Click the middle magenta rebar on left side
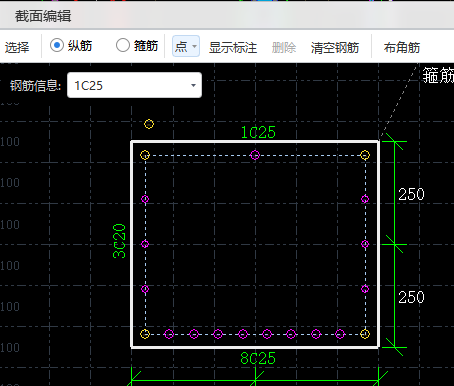Screen dimensions: 454x386 145,244
